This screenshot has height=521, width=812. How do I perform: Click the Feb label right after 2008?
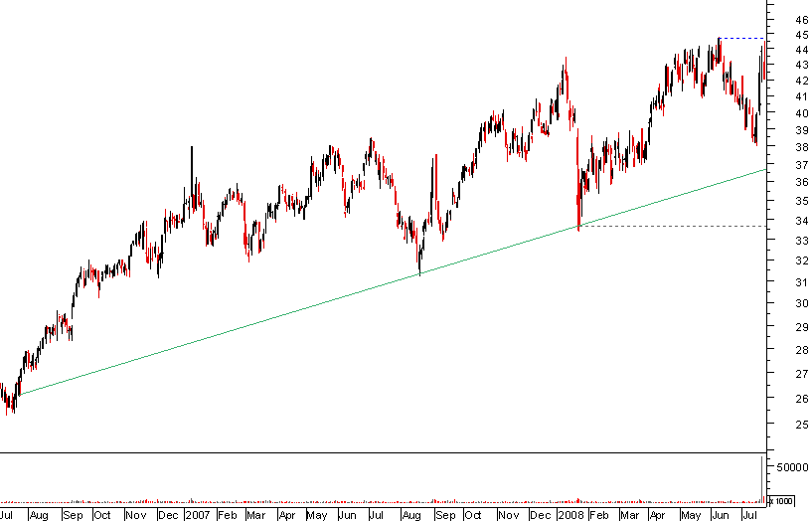(x=598, y=515)
